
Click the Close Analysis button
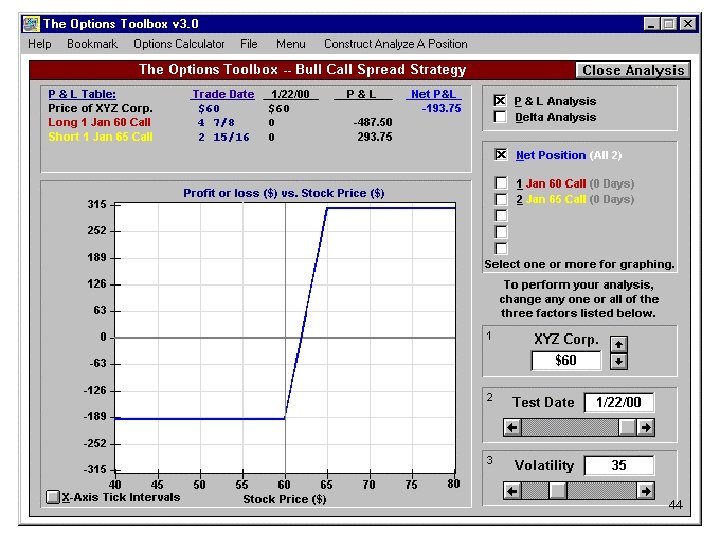click(633, 70)
